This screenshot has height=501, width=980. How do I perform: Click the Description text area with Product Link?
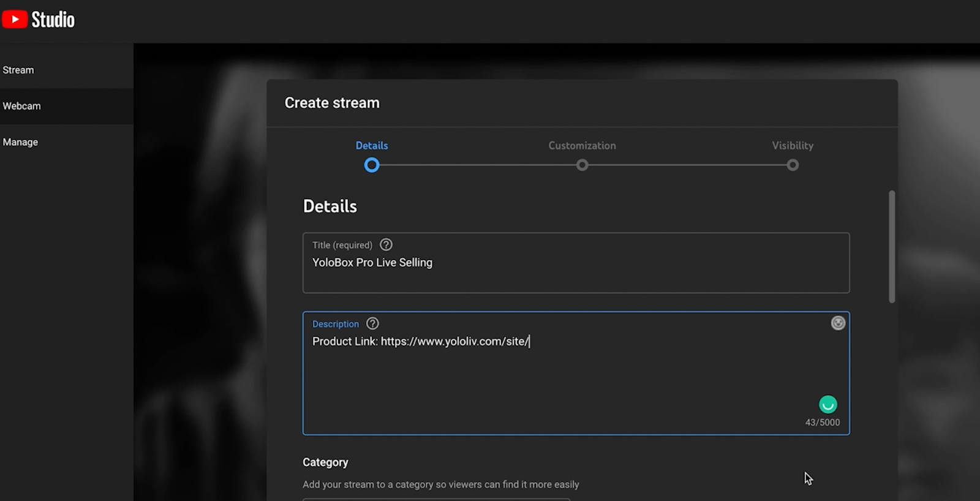576,374
